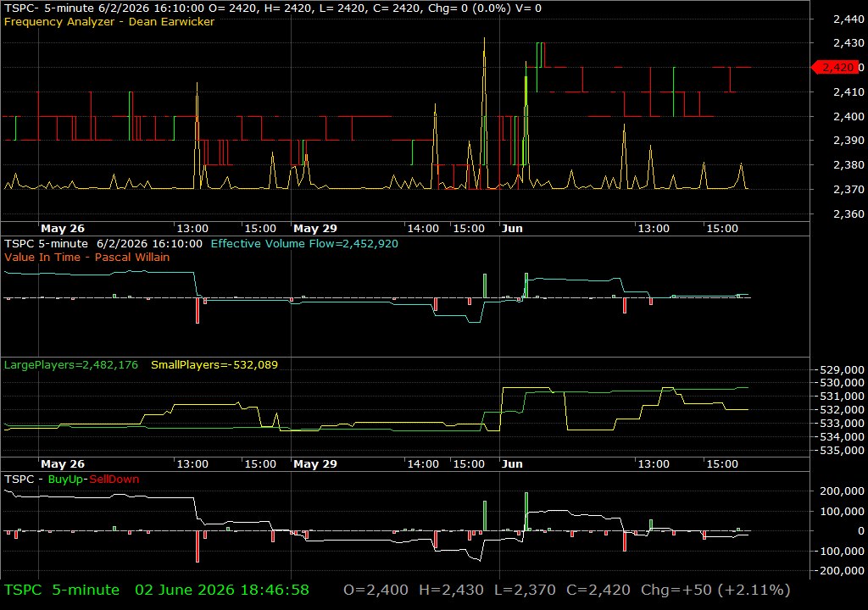Click the green 'BuyUp' legend label
Screen dimensions: 868x610
click(x=64, y=480)
